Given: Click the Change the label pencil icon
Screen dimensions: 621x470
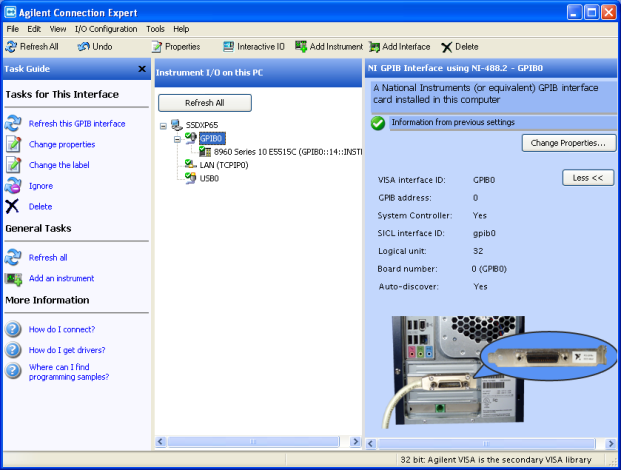Looking at the screenshot, I should (13, 165).
